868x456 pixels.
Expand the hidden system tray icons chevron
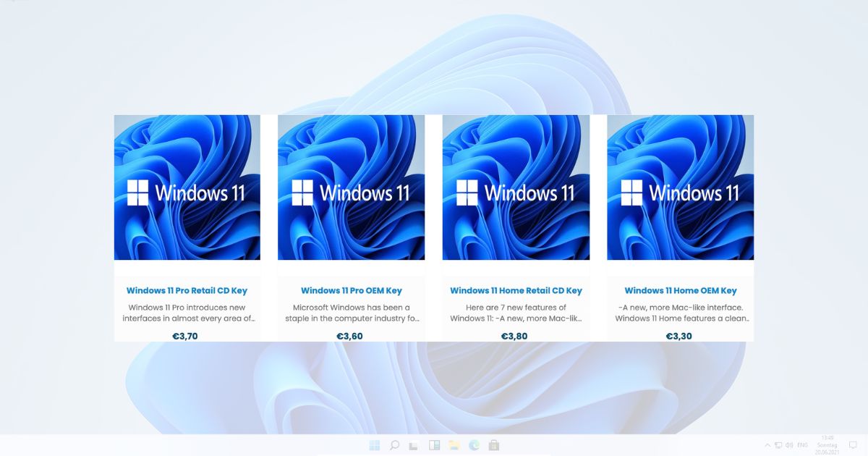tap(767, 445)
